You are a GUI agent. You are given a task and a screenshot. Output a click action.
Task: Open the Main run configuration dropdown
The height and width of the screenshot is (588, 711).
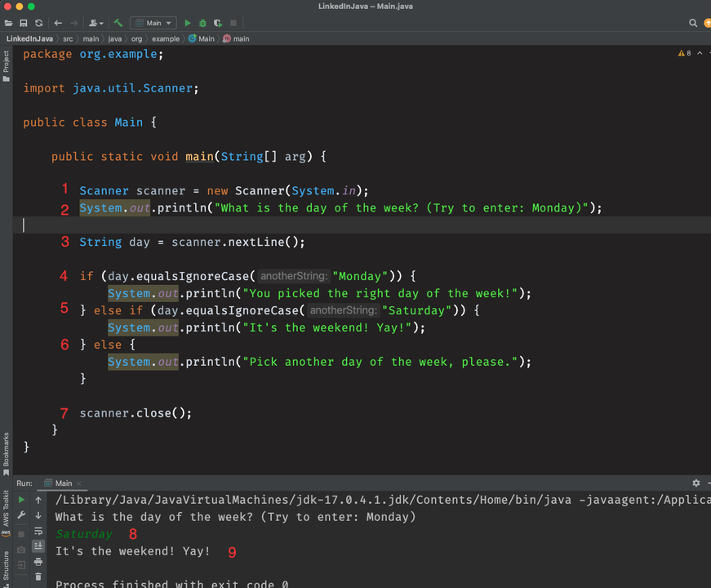click(153, 23)
